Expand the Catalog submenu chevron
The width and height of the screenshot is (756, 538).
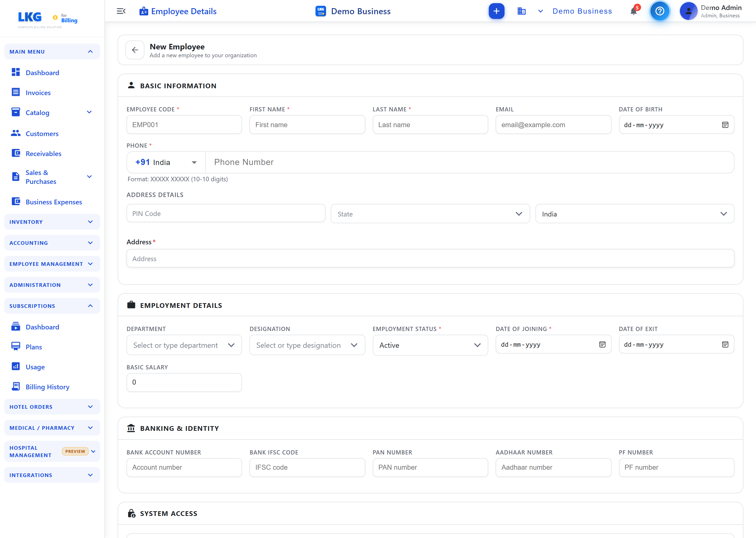(89, 112)
